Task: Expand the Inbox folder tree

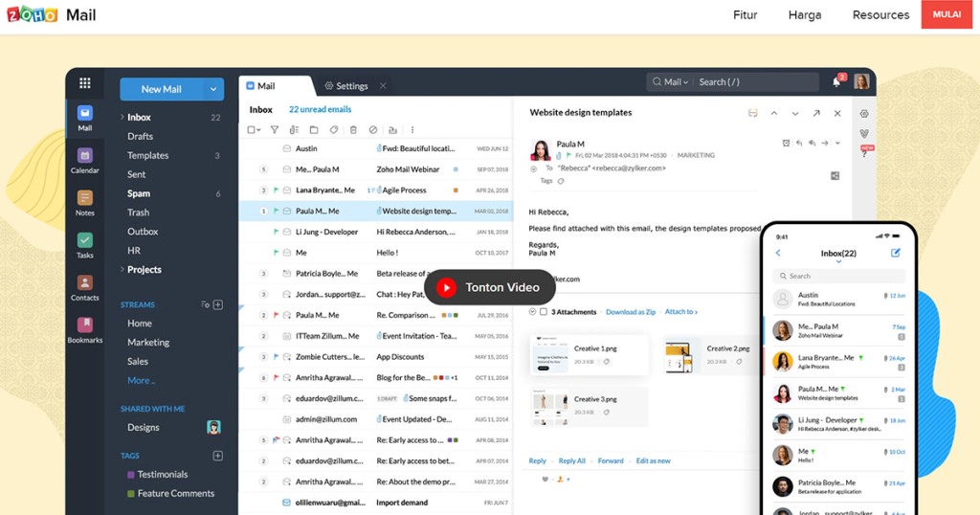Action: 122,117
